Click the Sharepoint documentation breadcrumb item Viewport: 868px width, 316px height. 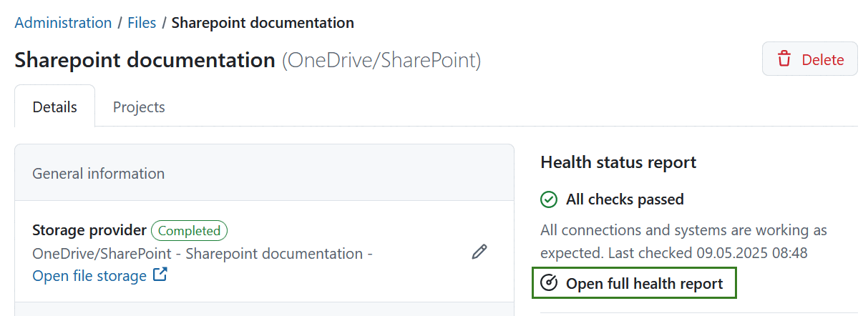point(263,23)
